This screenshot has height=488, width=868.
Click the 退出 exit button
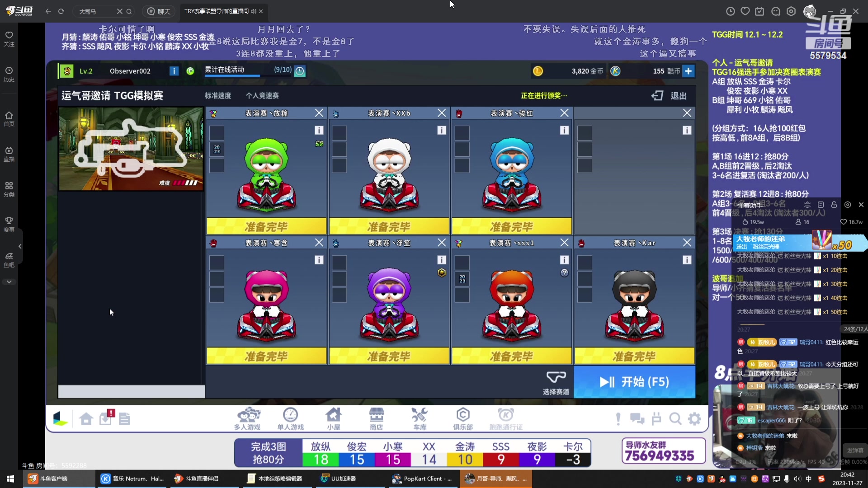[670, 95]
